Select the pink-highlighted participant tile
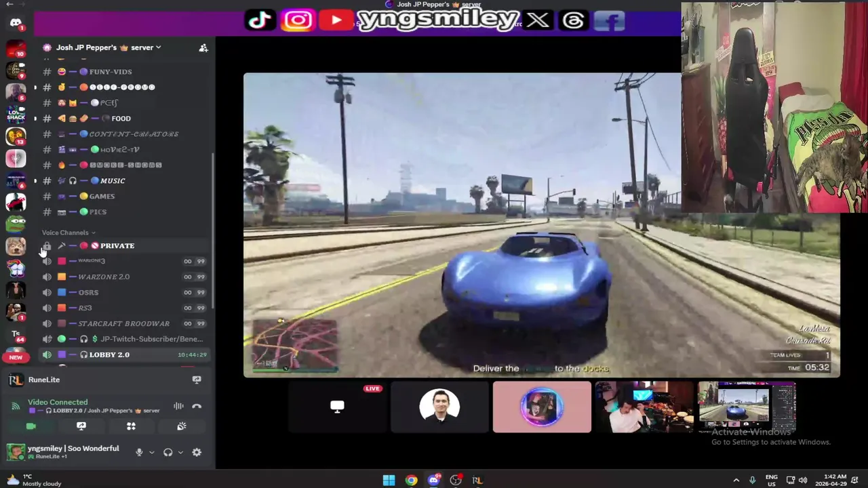The image size is (868, 488). (542, 407)
